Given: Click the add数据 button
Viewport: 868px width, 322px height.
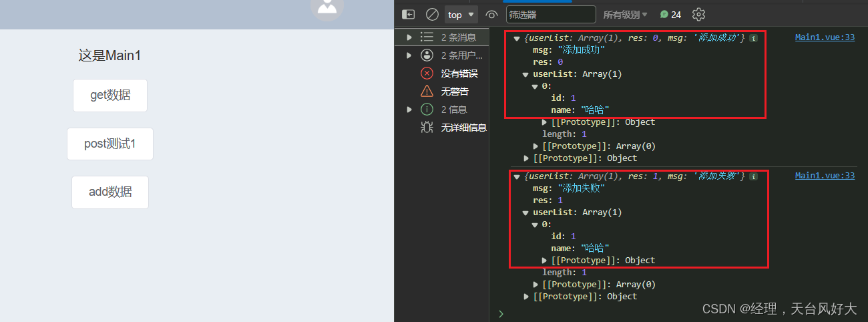Looking at the screenshot, I should point(110,192).
